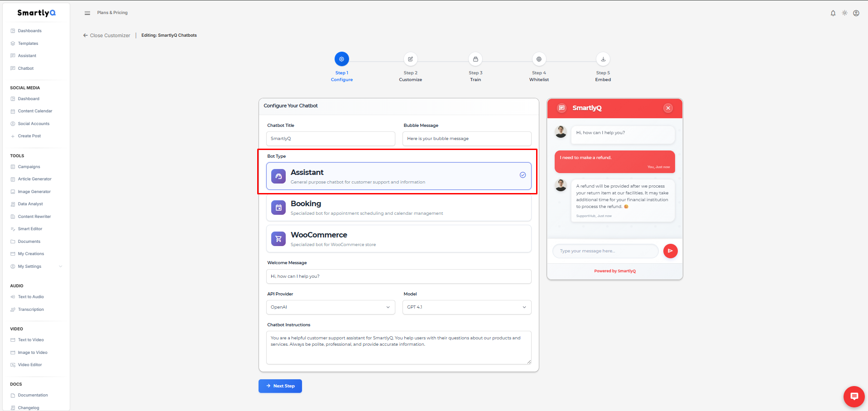Go to Step 5 Embed download icon
Viewport: 868px width, 411px height.
tap(603, 59)
